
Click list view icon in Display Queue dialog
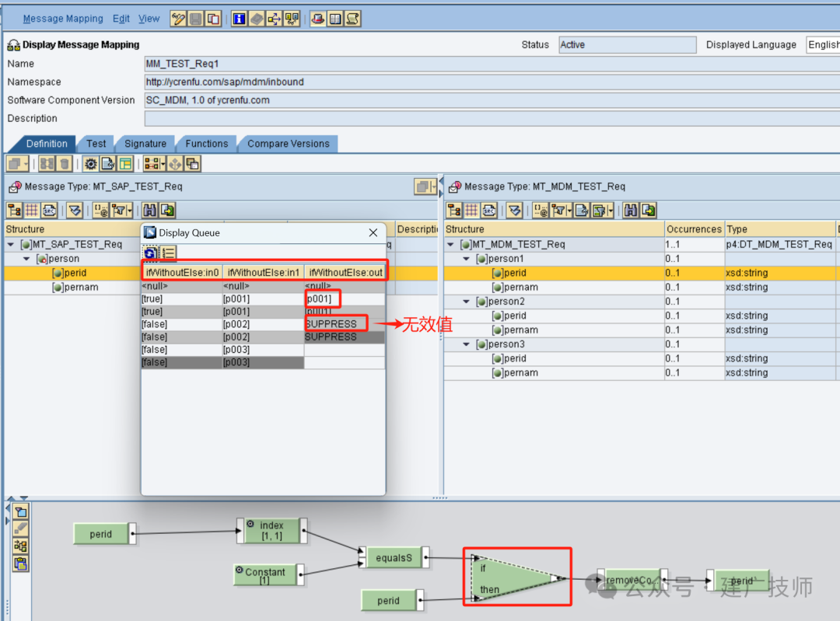[x=168, y=253]
